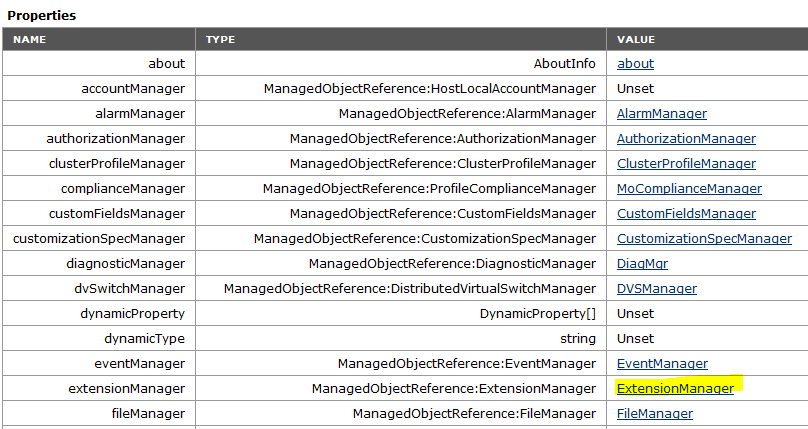The height and width of the screenshot is (429, 808).
Task: Open the ClusterProfileManager link
Action: (x=686, y=163)
